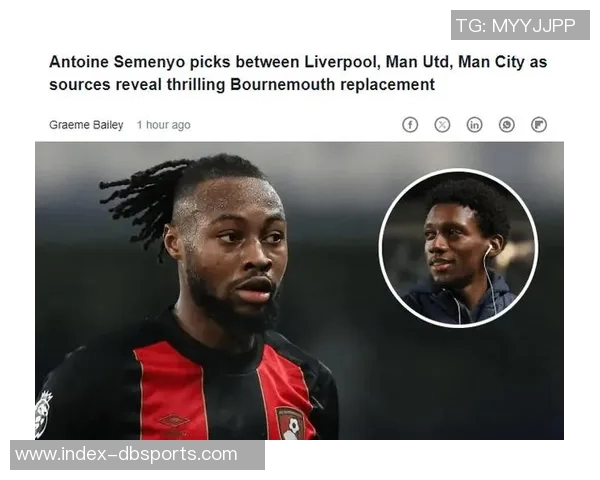Click the Umbro logo on the jersey
The width and height of the screenshot is (600, 480).
[x=174, y=421]
